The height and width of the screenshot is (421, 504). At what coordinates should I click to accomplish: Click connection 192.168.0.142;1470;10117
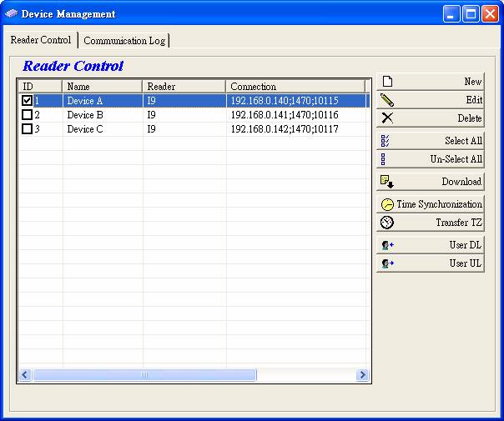[285, 129]
